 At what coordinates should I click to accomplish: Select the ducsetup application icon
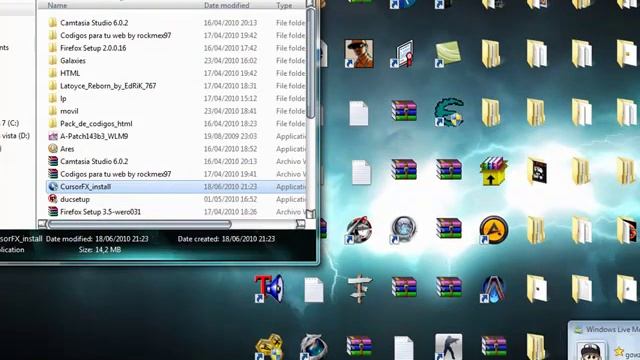(53, 199)
